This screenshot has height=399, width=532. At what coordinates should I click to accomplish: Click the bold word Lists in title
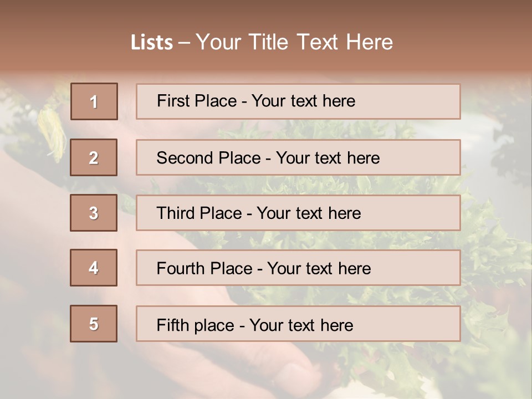pyautogui.click(x=151, y=42)
